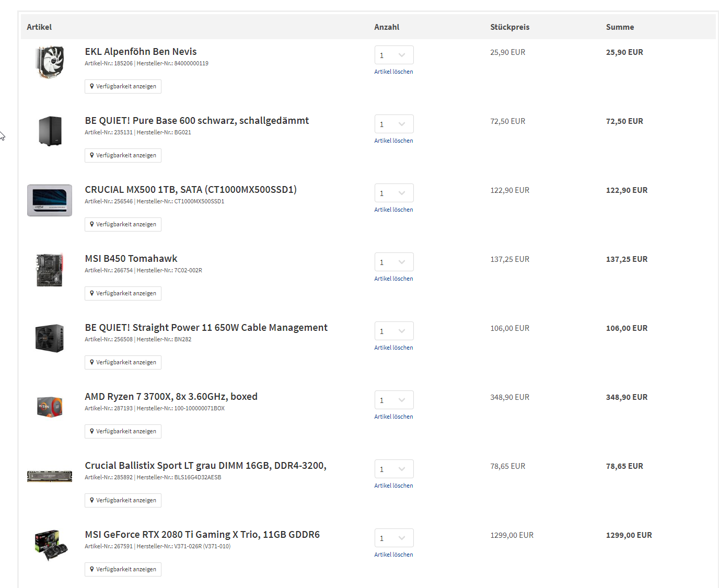Click the Crucial MX500 SSD product image
Viewport: 719px width, 588px height.
pyautogui.click(x=50, y=200)
